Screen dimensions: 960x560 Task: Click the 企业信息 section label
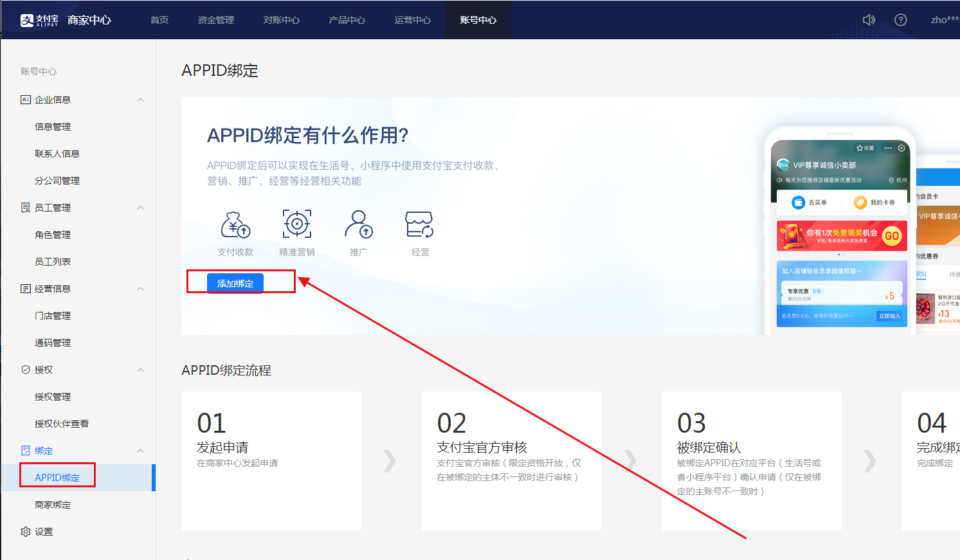[53, 100]
